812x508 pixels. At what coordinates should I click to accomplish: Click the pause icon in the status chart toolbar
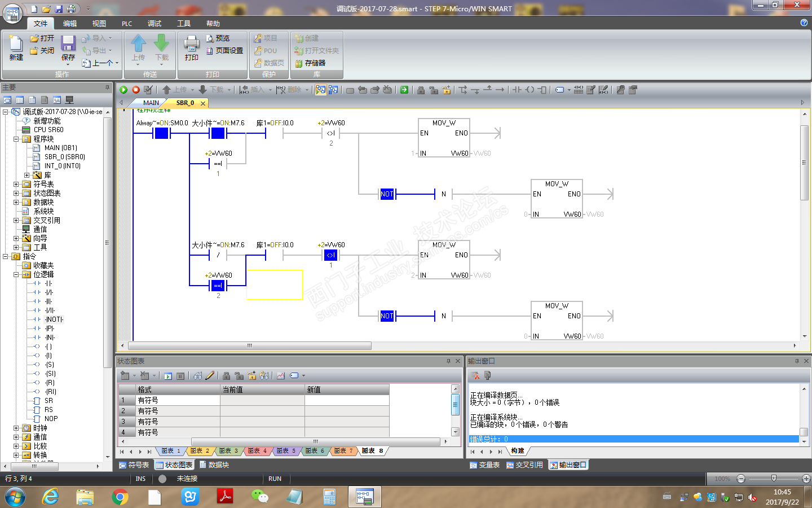[180, 376]
